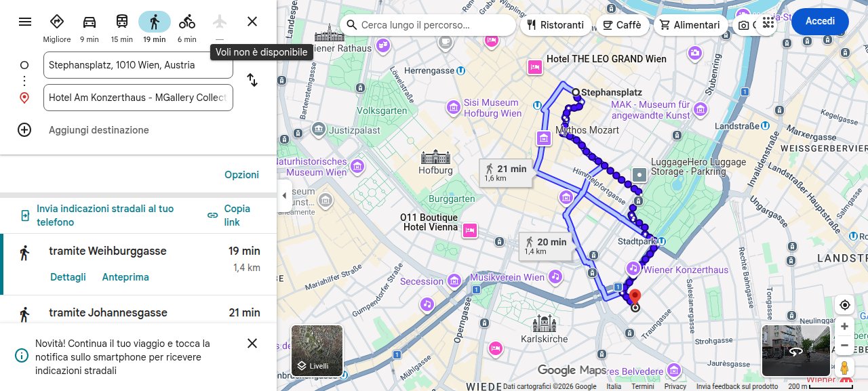Open Sisi Museum Hofburg Wien marker

pyautogui.click(x=454, y=107)
